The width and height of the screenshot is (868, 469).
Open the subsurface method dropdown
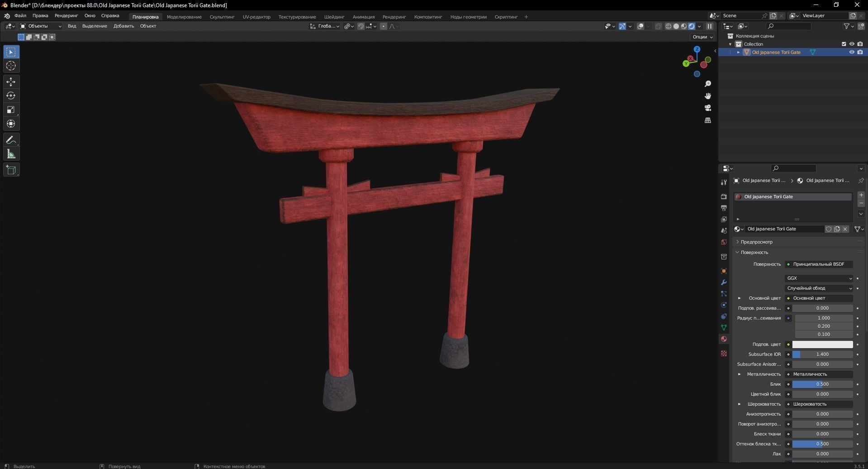[819, 288]
